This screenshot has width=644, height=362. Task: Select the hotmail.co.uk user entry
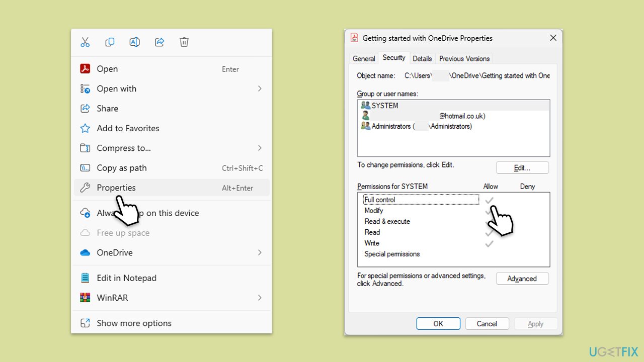click(454, 116)
